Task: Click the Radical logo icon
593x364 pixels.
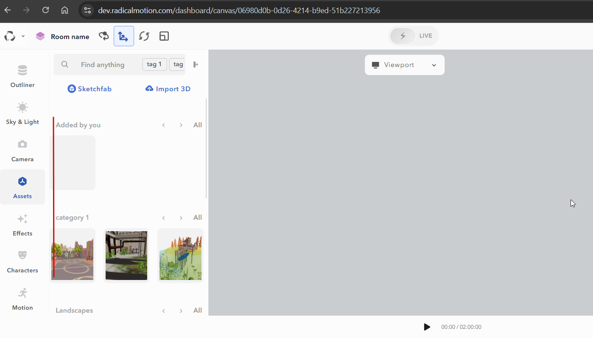Action: coord(10,36)
